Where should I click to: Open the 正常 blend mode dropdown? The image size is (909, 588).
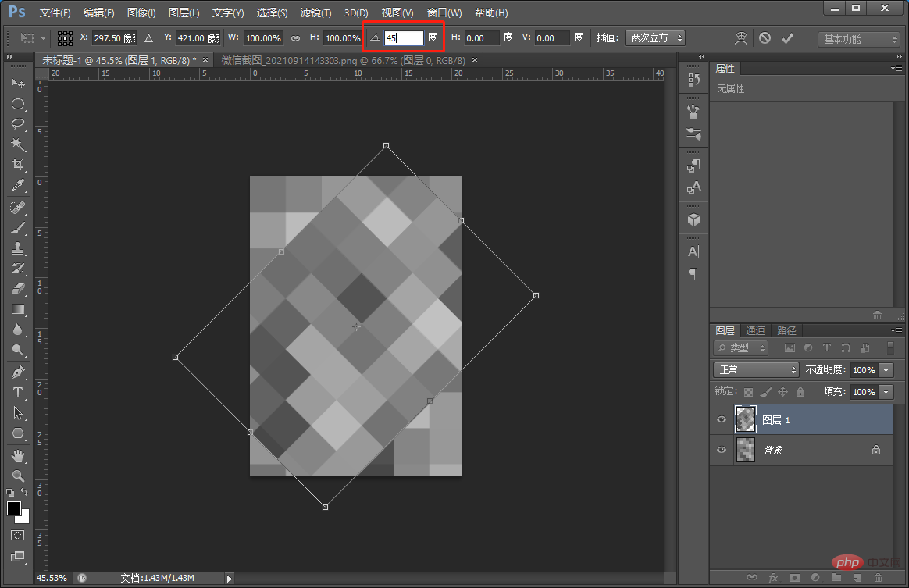point(757,370)
